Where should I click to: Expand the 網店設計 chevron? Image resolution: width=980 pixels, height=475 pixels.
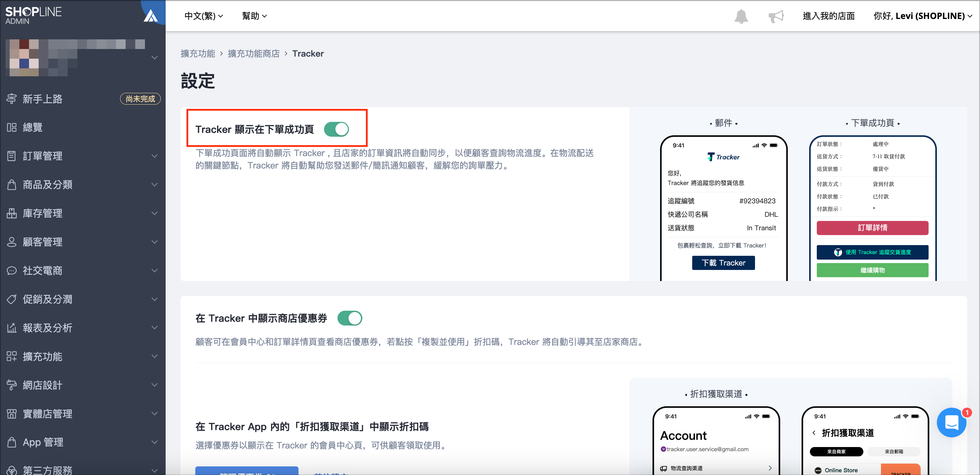(x=155, y=385)
